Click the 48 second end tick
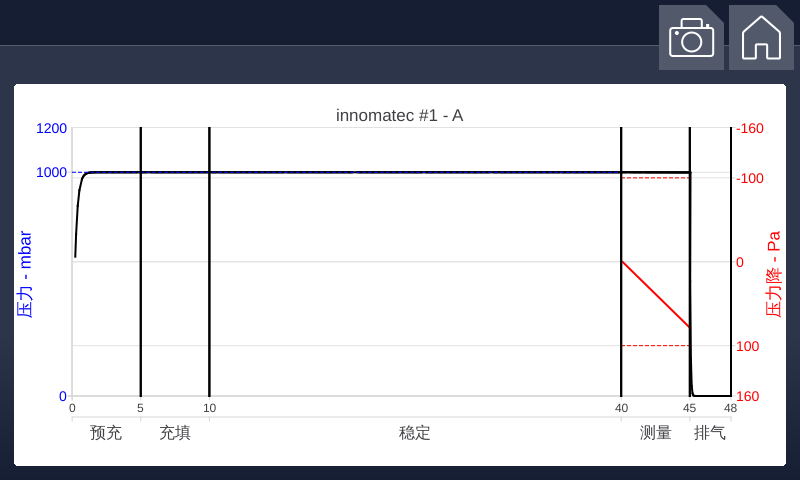Screen dimensions: 800x480 pos(731,408)
